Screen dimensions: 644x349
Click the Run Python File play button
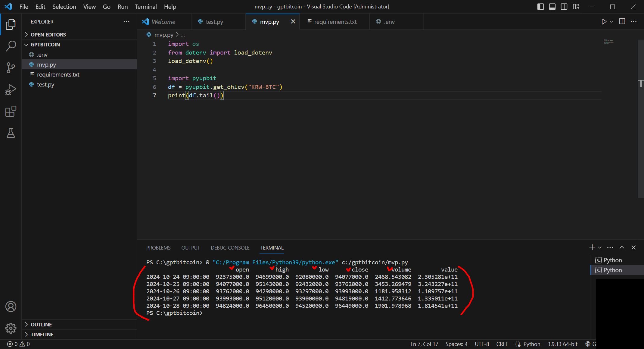[604, 22]
